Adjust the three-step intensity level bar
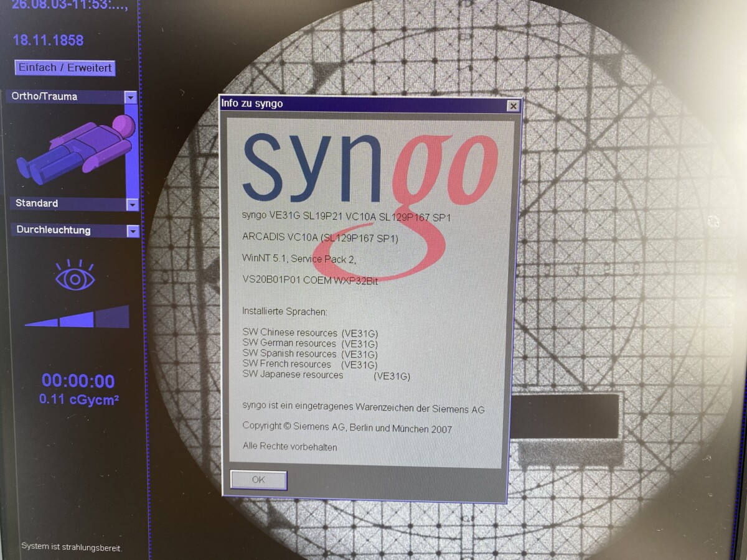This screenshot has height=560, width=747. click(77, 317)
